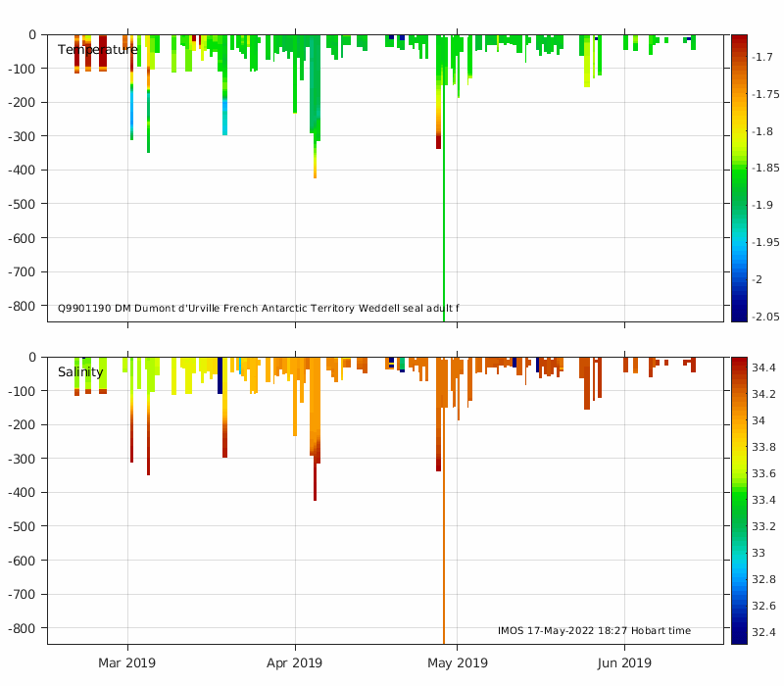Click the Temperature panel title
This screenshot has width=784, height=686.
tap(97, 50)
